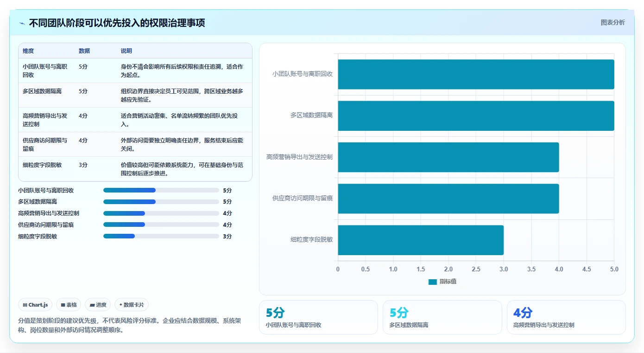The width and height of the screenshot is (644, 353).
Task: Click the lightning icon beside the page title
Action: point(22,23)
